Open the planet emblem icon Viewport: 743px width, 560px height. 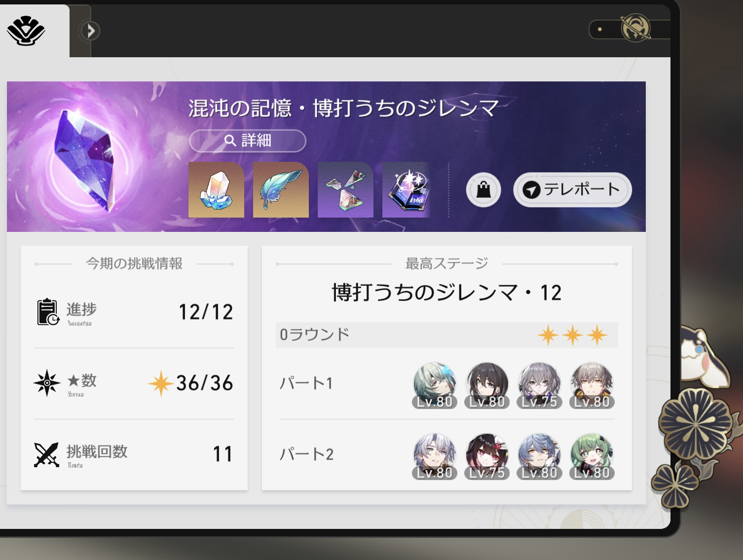pos(635,28)
